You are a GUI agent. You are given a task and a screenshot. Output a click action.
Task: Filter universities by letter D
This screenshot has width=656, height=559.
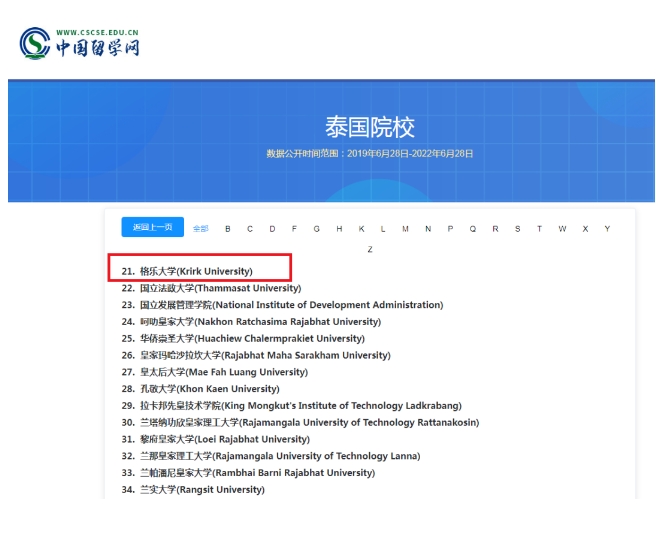point(272,229)
